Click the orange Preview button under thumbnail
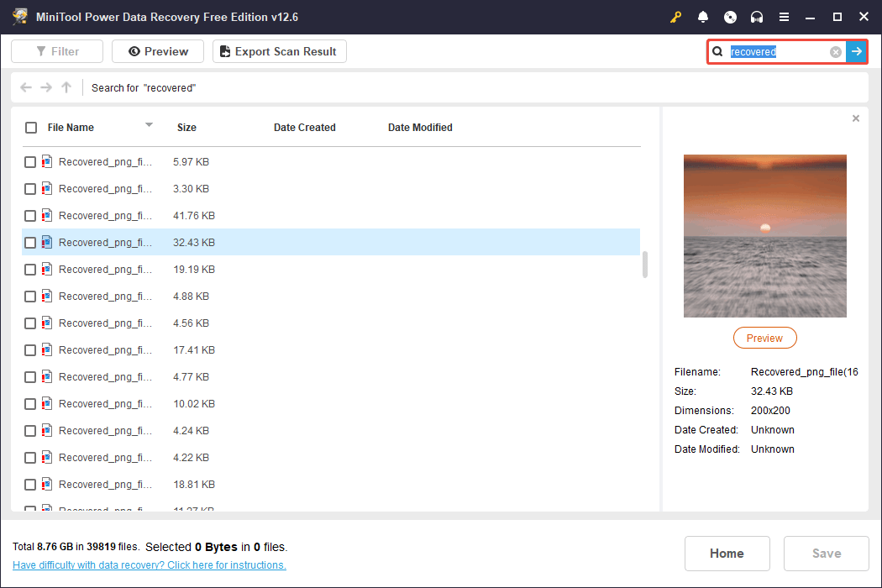882x588 pixels. click(x=764, y=338)
